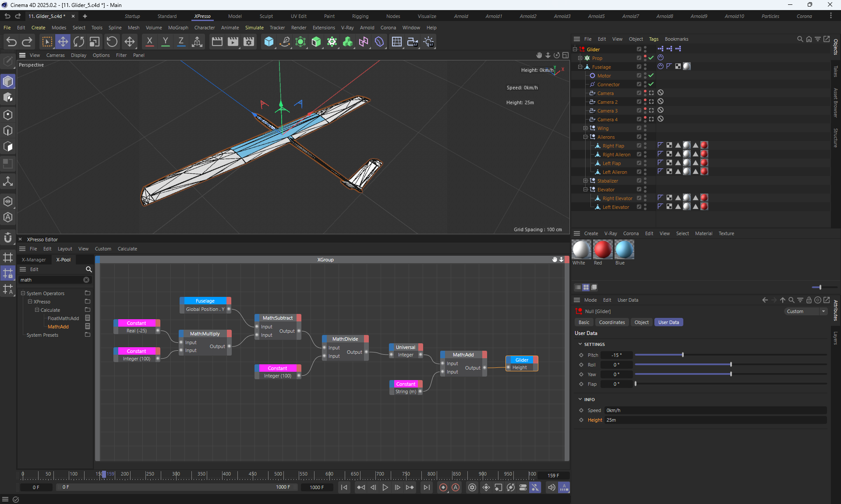
Task: Collapse the Ailerons group in Object Manager
Action: click(x=585, y=137)
